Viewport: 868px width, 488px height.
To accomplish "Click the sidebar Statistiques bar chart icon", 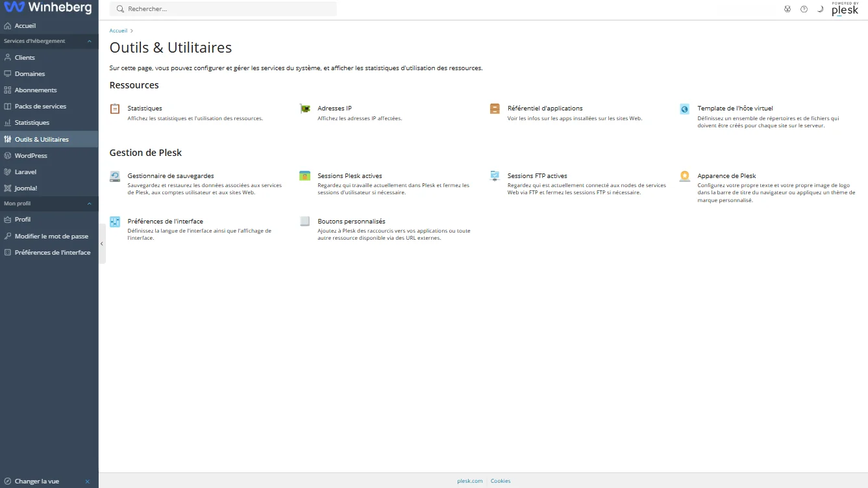I will (x=8, y=123).
